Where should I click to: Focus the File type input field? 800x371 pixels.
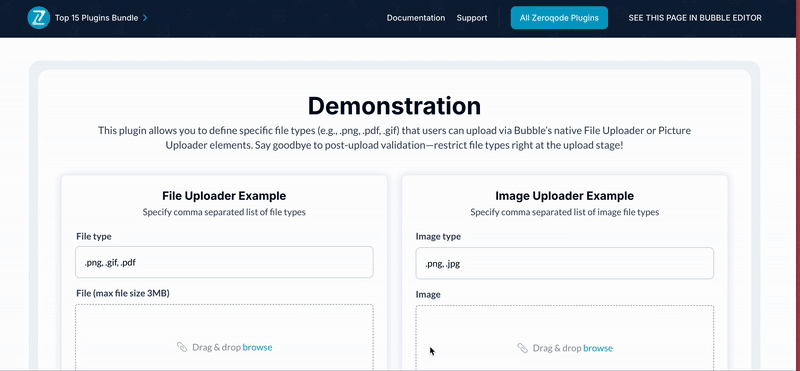224,262
